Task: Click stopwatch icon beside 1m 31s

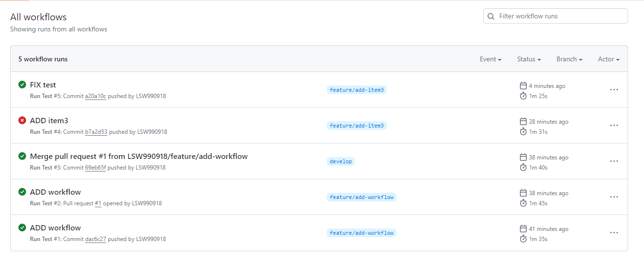Action: point(523,131)
